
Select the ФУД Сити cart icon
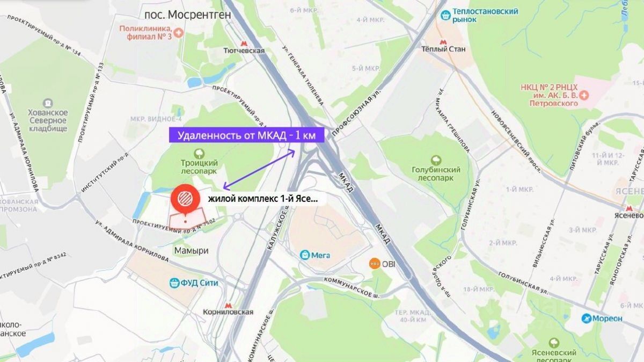pos(174,283)
